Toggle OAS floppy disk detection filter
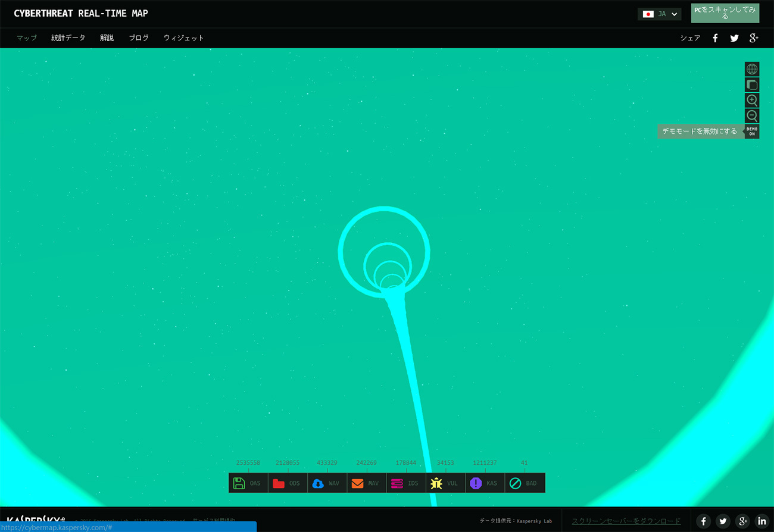774x532 pixels. [248, 483]
